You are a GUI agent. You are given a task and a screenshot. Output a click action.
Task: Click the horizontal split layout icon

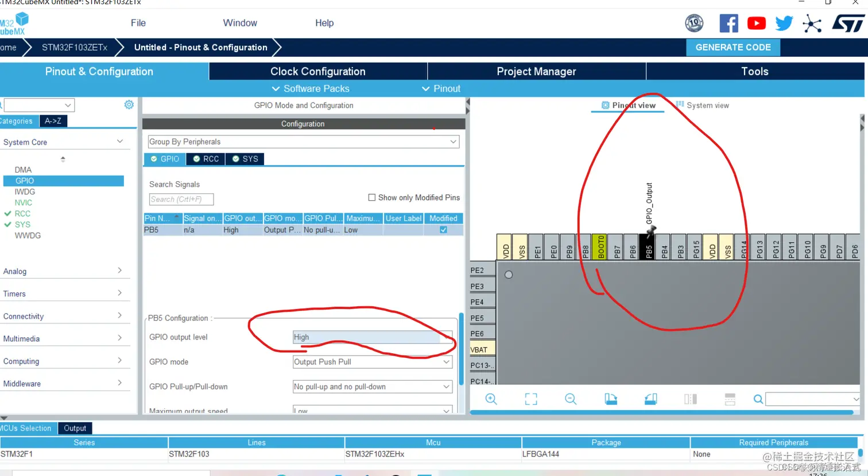[730, 399]
